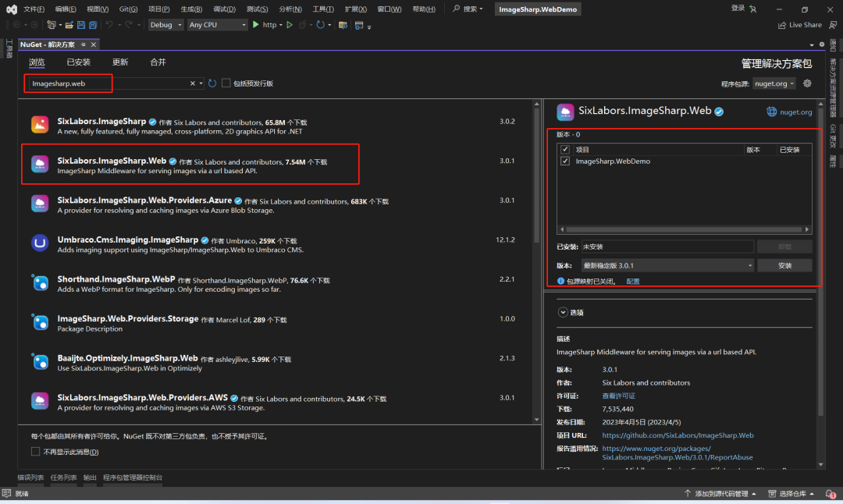843x504 pixels.
Task: Clear the Imagesharp.web search text
Action: (x=193, y=83)
